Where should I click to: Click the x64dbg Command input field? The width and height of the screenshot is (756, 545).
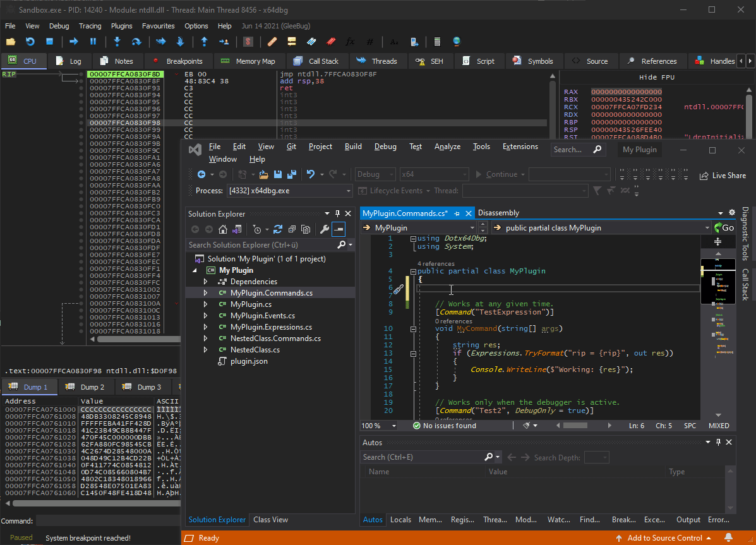click(107, 521)
